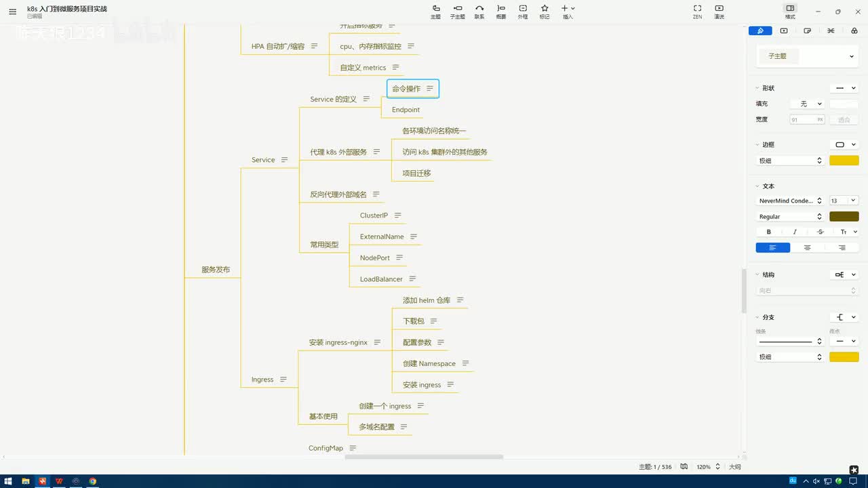Viewport: 868px width, 488px height.
Task: Add a 联系 relationship line
Action: [479, 12]
